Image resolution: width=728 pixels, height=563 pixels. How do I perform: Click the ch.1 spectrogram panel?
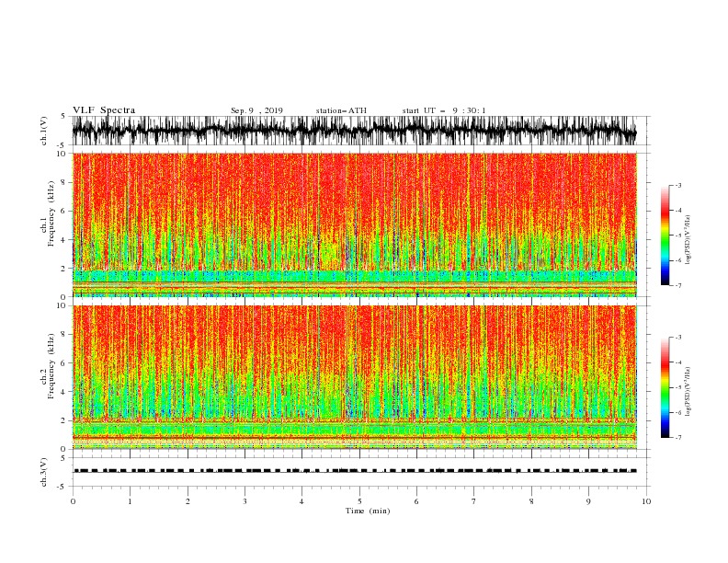click(x=355, y=224)
